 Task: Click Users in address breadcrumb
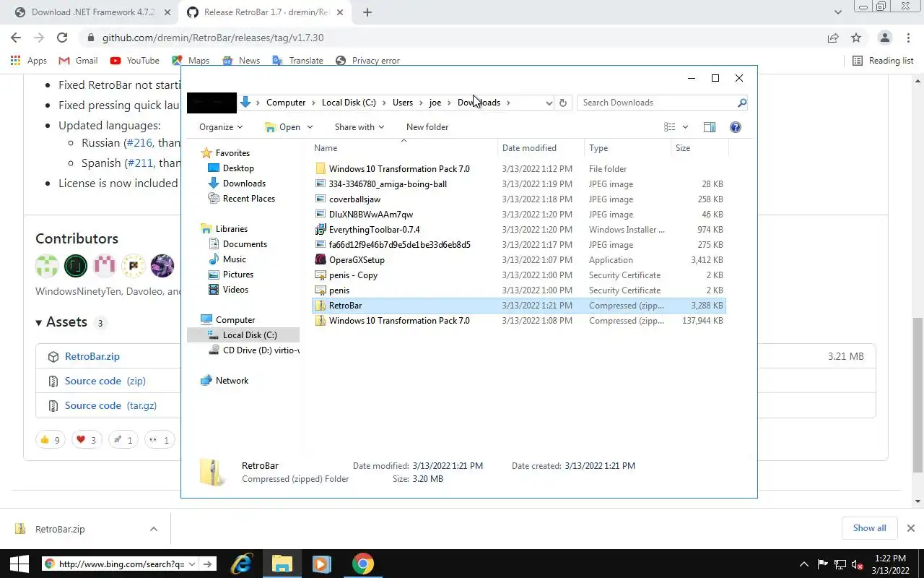[403, 103]
